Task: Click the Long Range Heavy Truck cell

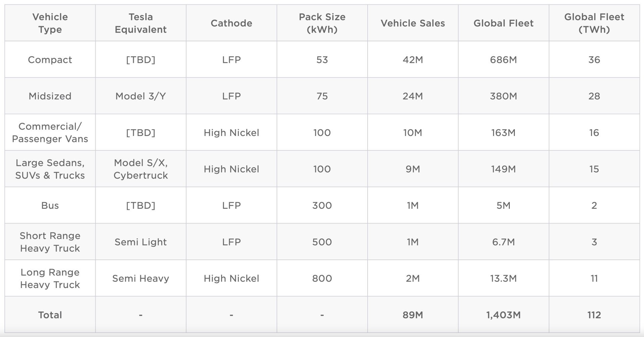Action: (x=50, y=279)
